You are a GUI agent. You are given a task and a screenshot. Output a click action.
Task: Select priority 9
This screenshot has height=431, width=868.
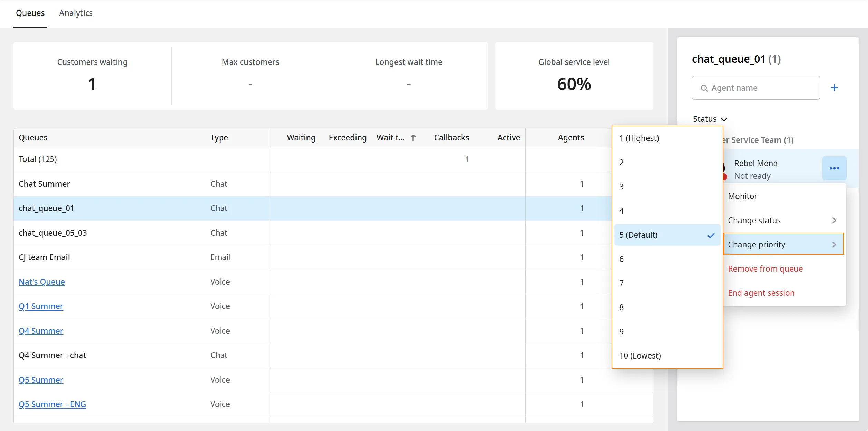[x=667, y=331]
